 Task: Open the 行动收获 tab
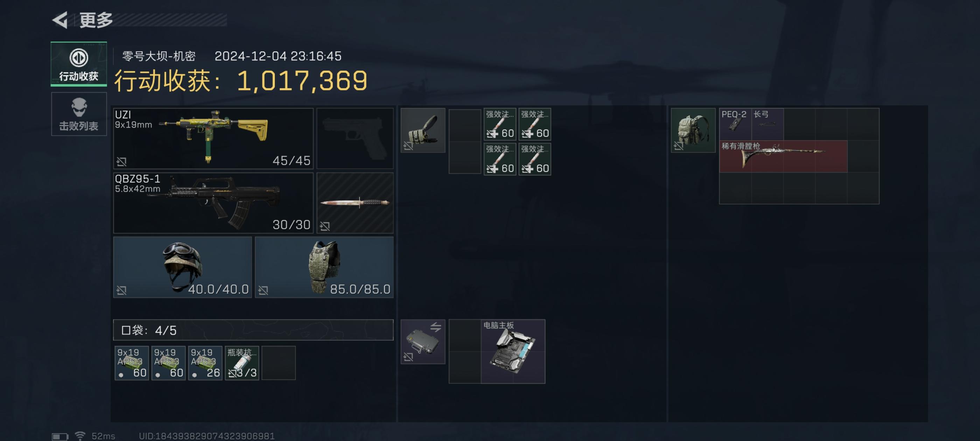coord(79,64)
